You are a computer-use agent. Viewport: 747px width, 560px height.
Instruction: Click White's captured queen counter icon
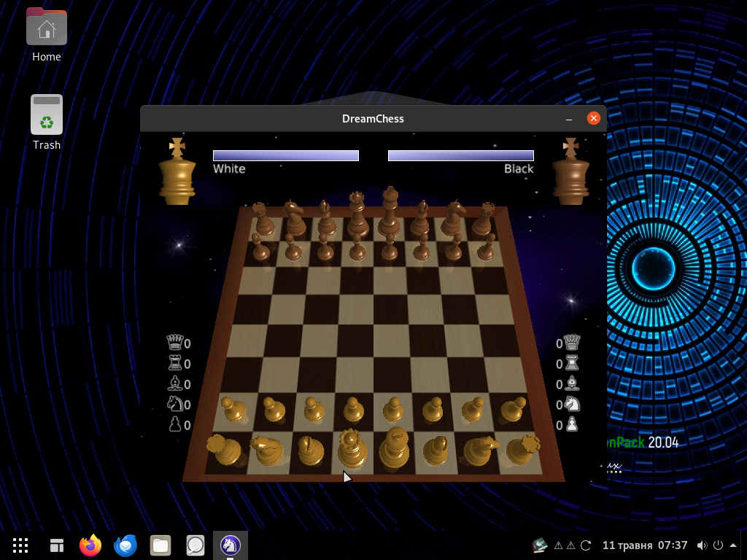click(x=174, y=342)
